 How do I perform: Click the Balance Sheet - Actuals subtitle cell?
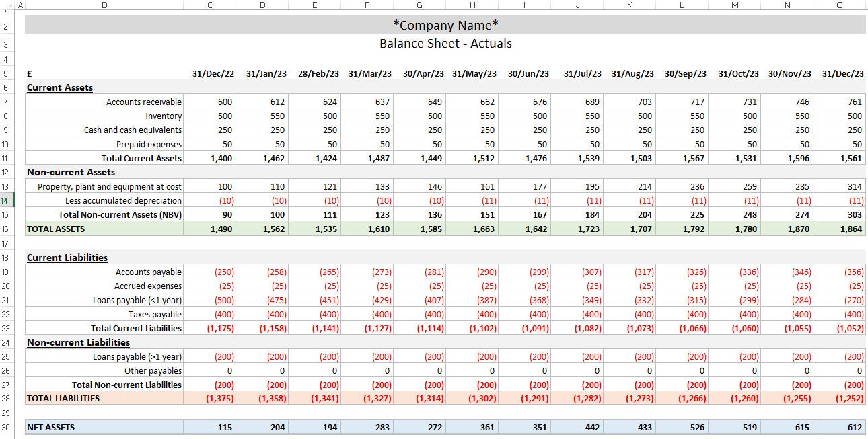pyautogui.click(x=444, y=43)
